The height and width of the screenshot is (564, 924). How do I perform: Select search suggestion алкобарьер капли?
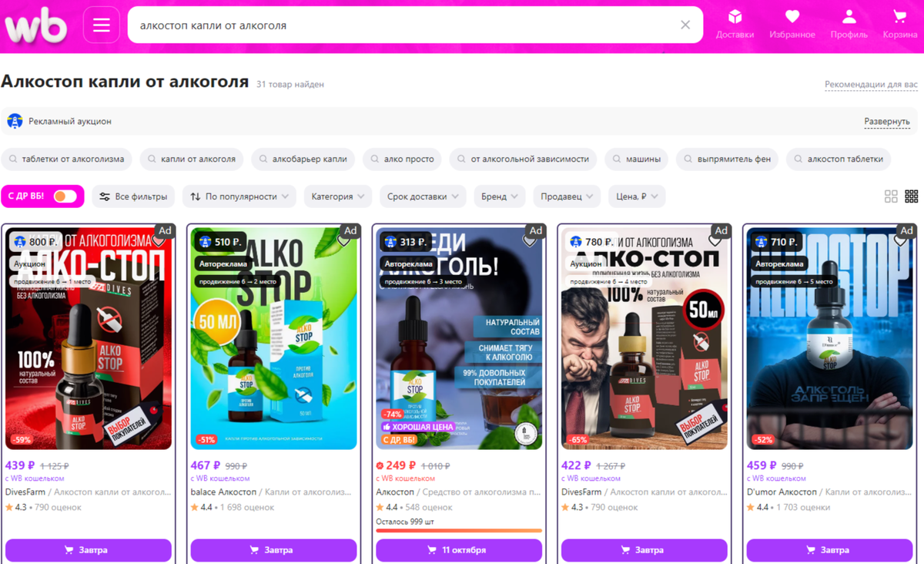(x=303, y=159)
